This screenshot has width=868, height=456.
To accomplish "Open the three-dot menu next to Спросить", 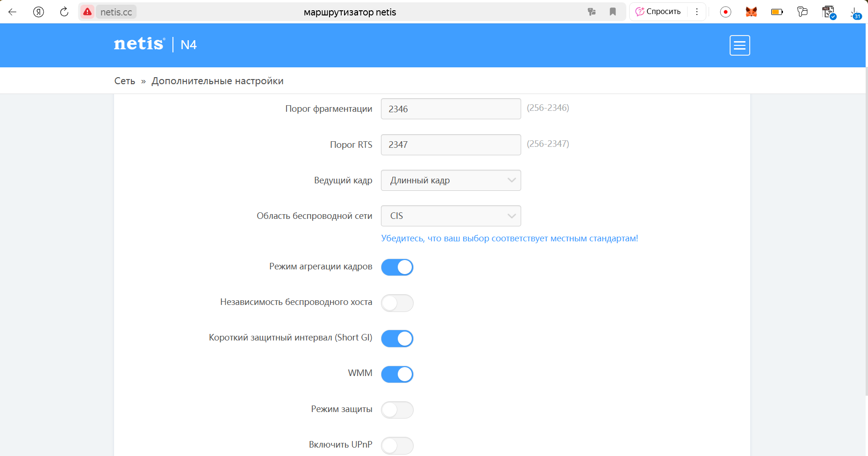I will click(697, 12).
